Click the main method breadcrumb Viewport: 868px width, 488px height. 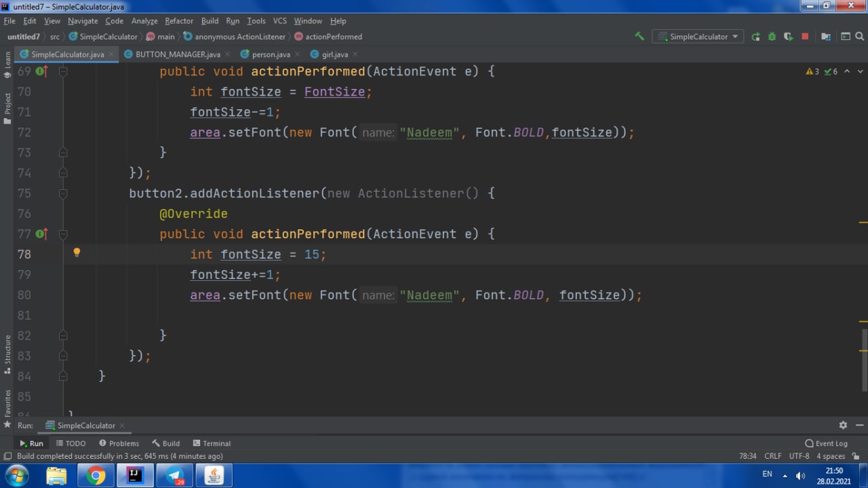[x=161, y=37]
